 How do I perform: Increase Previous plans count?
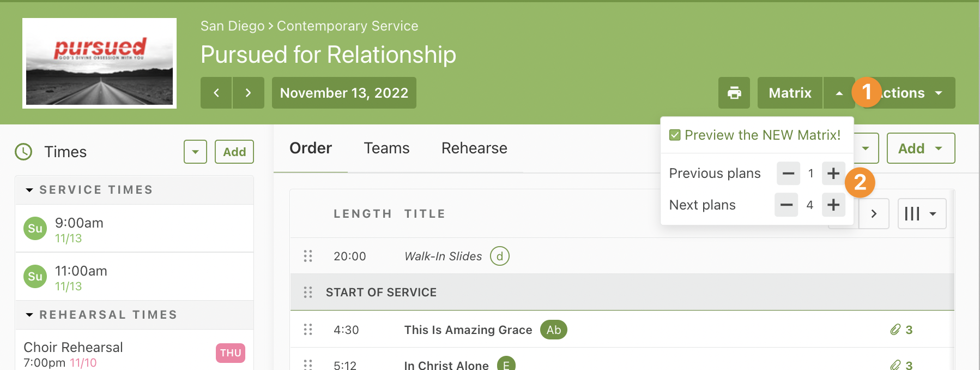click(833, 174)
